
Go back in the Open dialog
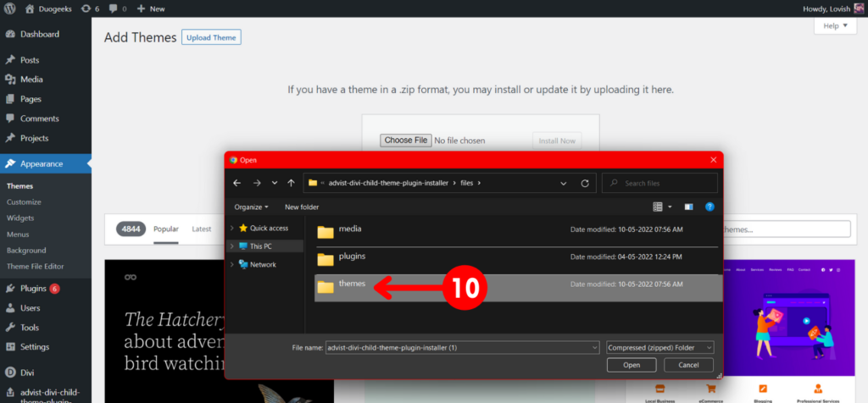[237, 183]
